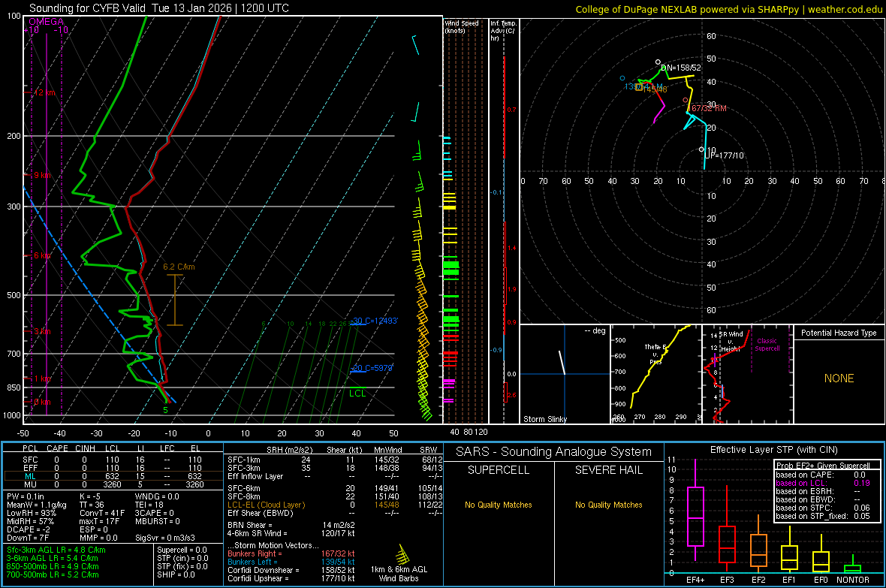
Task: Click the Storm Slinky plot label
Action: coord(544,419)
